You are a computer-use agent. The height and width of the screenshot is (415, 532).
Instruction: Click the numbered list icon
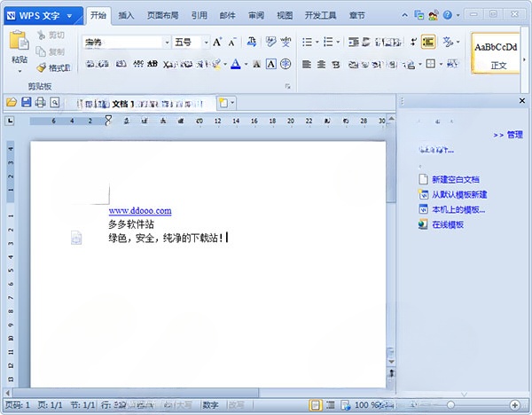pyautogui.click(x=328, y=42)
